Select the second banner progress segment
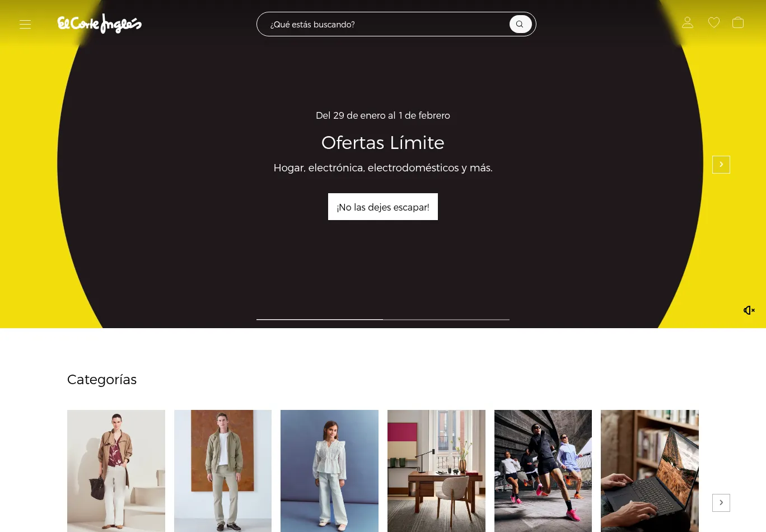 click(446, 319)
